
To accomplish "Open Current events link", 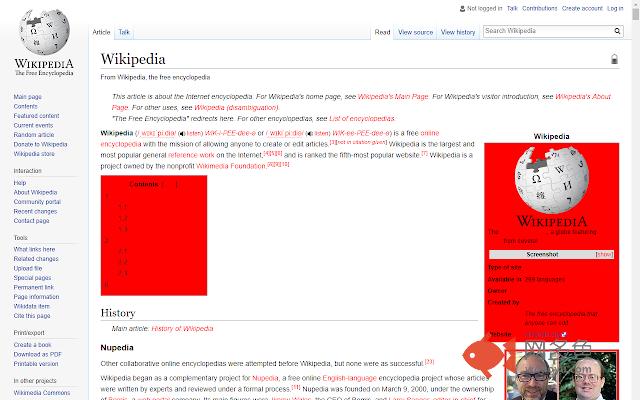I will point(33,125).
